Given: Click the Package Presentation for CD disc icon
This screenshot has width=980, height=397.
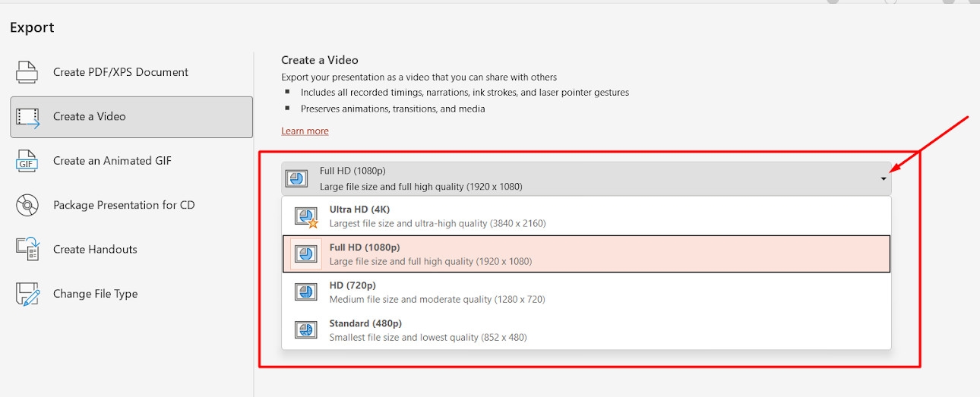Looking at the screenshot, I should [27, 205].
